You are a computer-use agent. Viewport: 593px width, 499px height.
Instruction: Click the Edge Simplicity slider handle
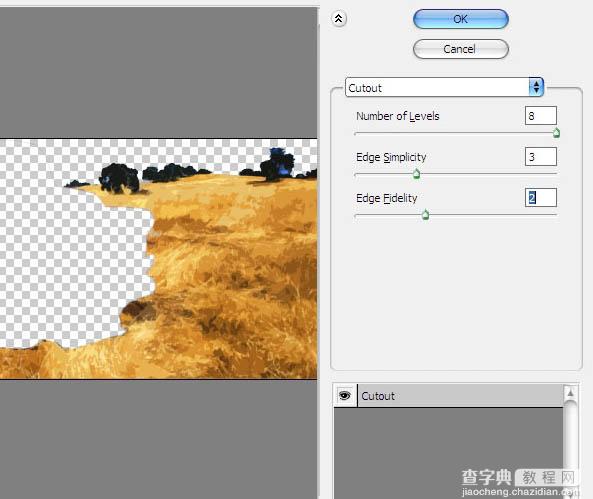[x=416, y=174]
